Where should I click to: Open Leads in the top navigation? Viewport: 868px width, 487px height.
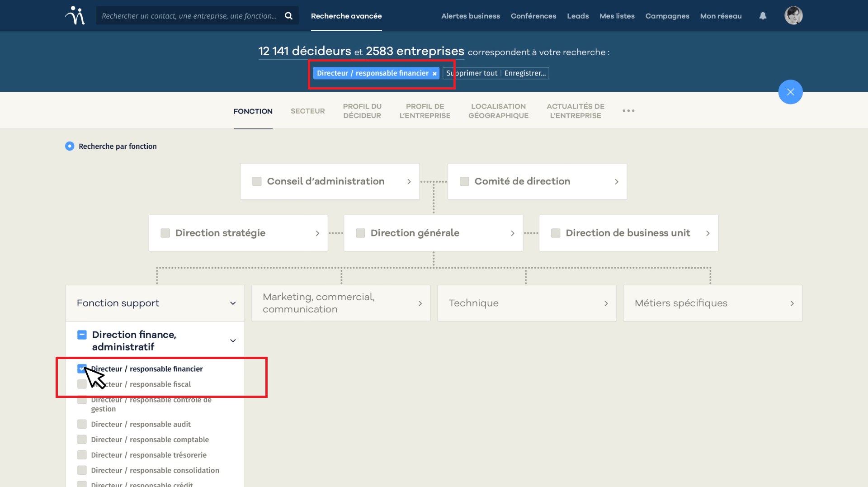click(578, 16)
